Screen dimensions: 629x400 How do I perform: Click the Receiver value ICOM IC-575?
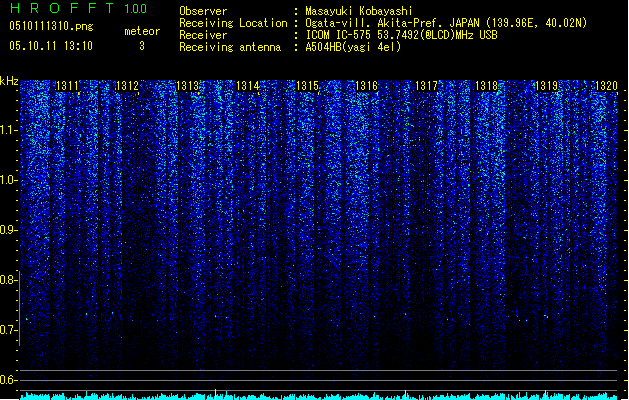(338, 35)
